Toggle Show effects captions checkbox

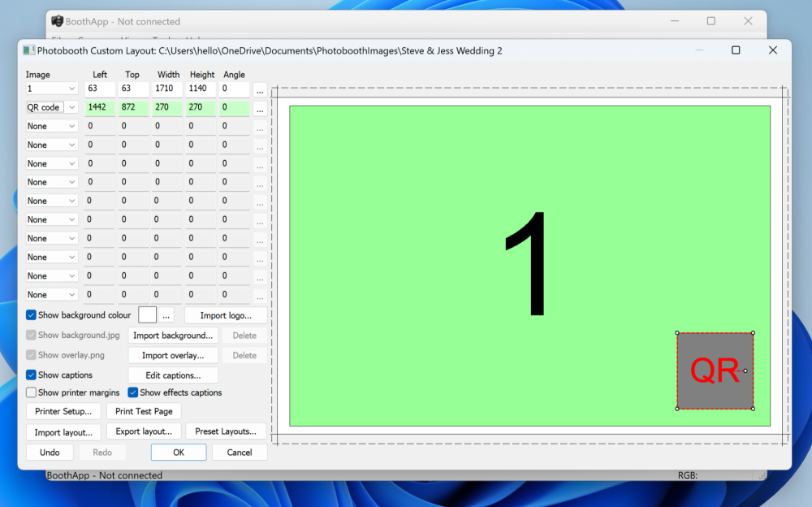[133, 392]
